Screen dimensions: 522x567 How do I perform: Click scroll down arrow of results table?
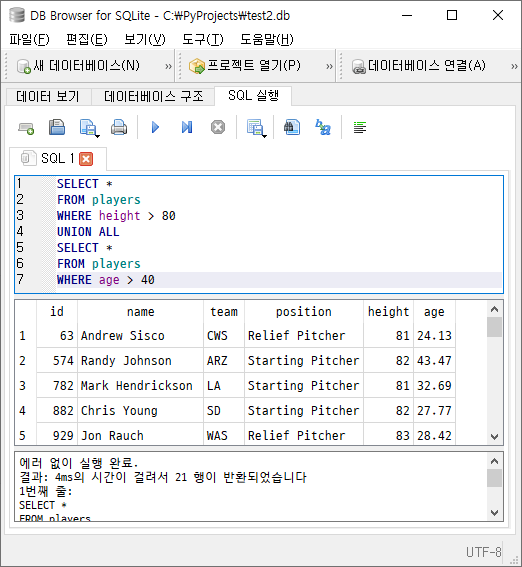tap(495, 436)
